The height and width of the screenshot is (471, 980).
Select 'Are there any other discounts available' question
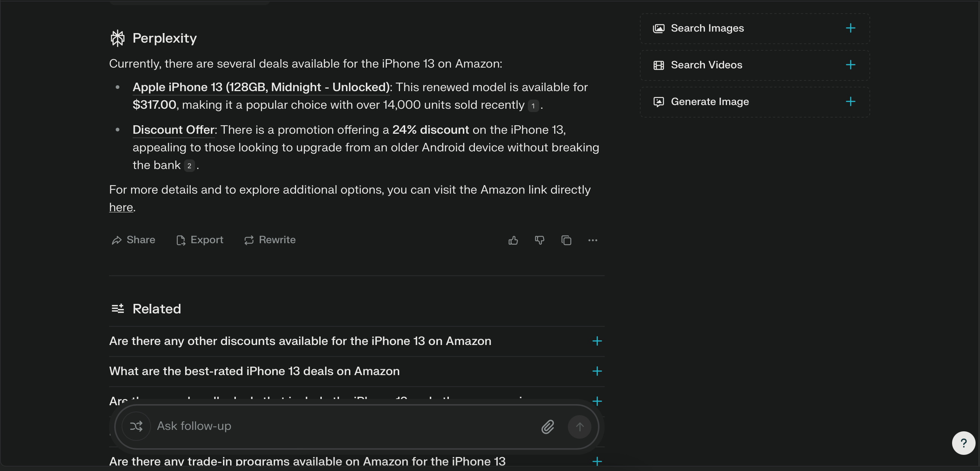(300, 341)
